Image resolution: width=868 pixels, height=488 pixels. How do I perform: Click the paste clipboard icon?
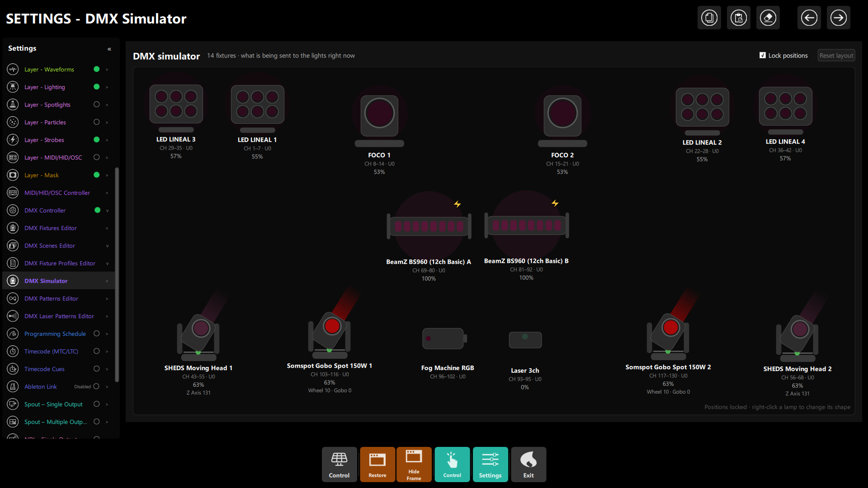[x=739, y=18]
